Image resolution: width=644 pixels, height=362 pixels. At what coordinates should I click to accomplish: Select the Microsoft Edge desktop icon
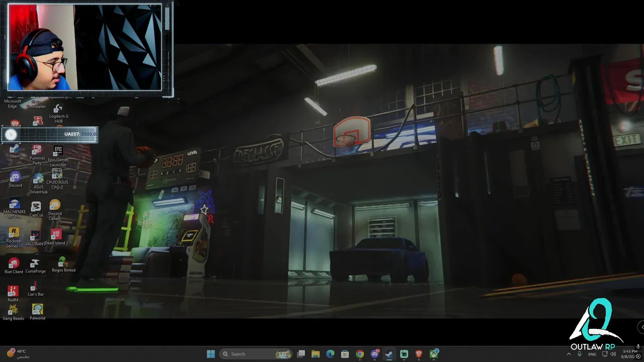tap(13, 103)
